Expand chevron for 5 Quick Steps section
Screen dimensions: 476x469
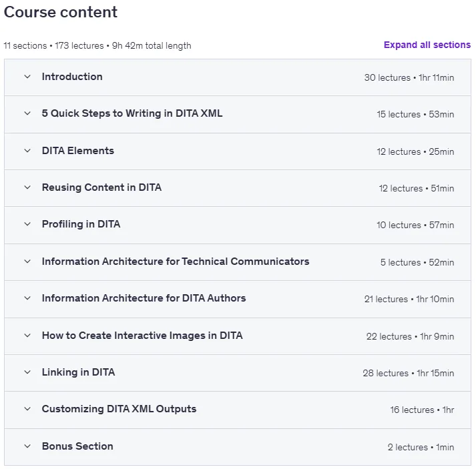pos(27,113)
